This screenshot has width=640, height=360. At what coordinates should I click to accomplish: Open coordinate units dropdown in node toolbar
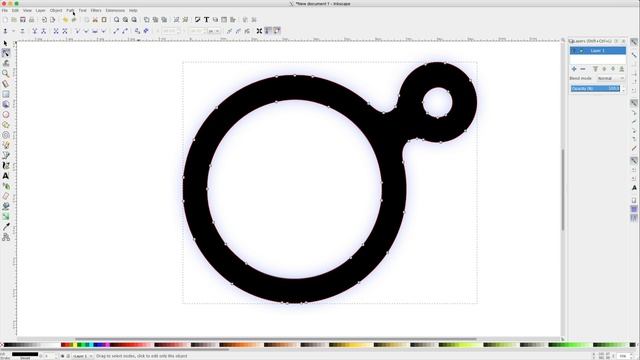coord(213,31)
